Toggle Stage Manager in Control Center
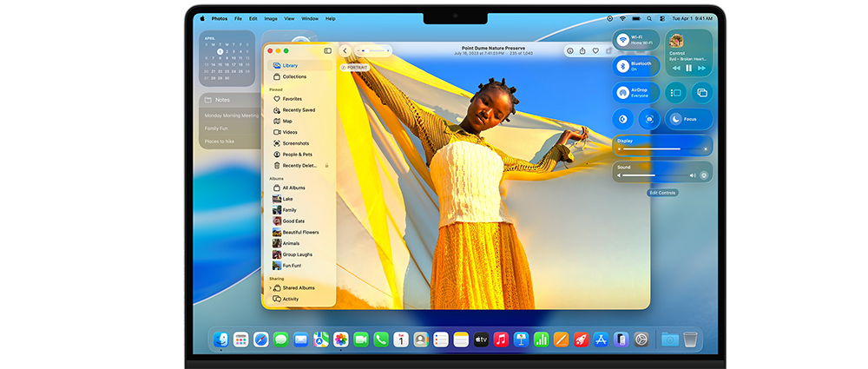The height and width of the screenshot is (369, 868). (676, 93)
